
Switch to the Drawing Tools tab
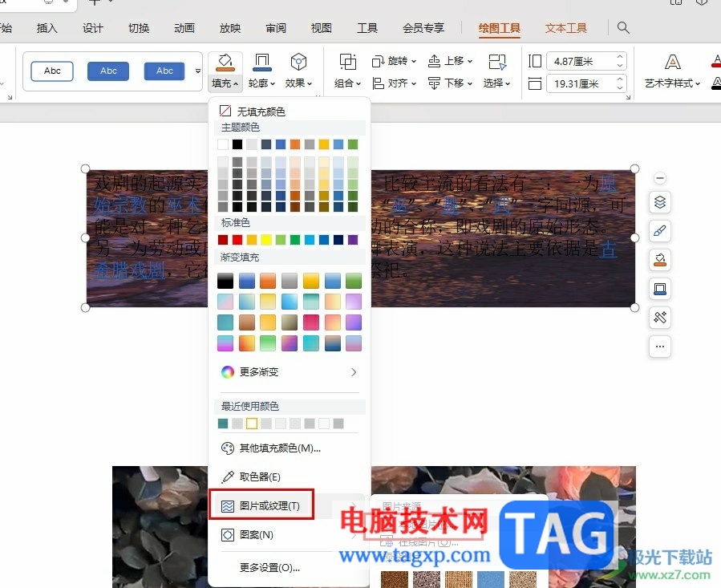[x=499, y=28]
